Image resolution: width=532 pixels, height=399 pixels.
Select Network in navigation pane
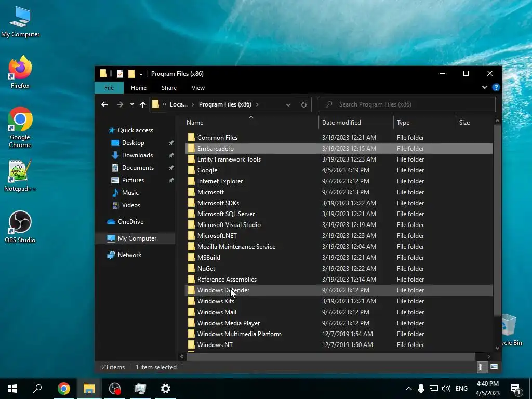click(x=129, y=255)
